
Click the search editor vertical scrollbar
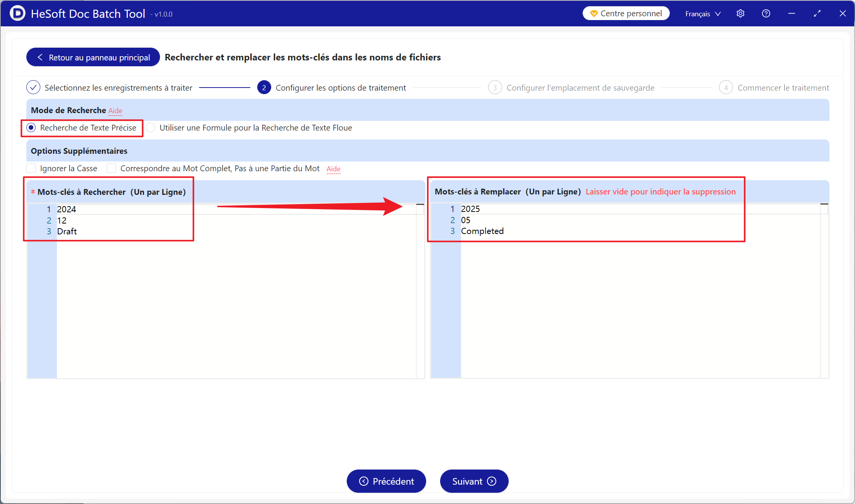pyautogui.click(x=420, y=291)
